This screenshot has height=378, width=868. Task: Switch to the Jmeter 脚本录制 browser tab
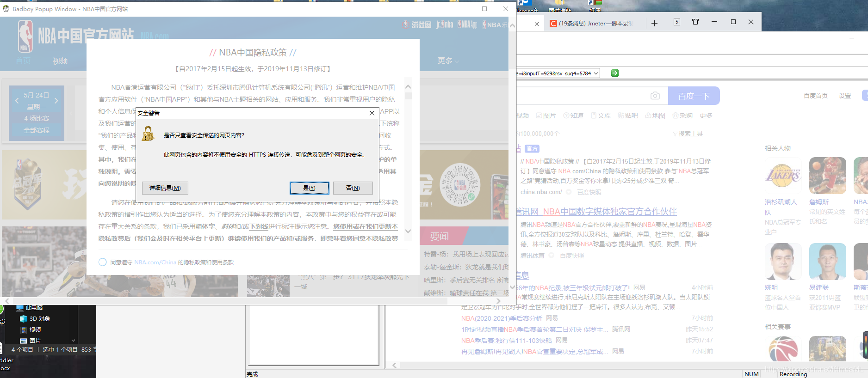click(x=591, y=23)
